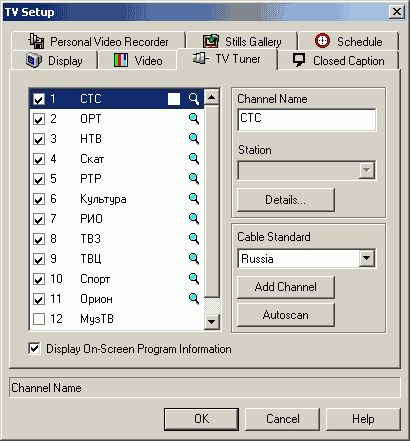Uncheck channel 5 РТР checkbox

[x=39, y=179]
